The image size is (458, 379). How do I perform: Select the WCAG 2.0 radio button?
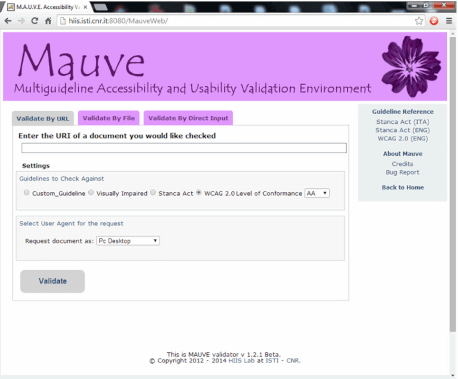point(199,192)
